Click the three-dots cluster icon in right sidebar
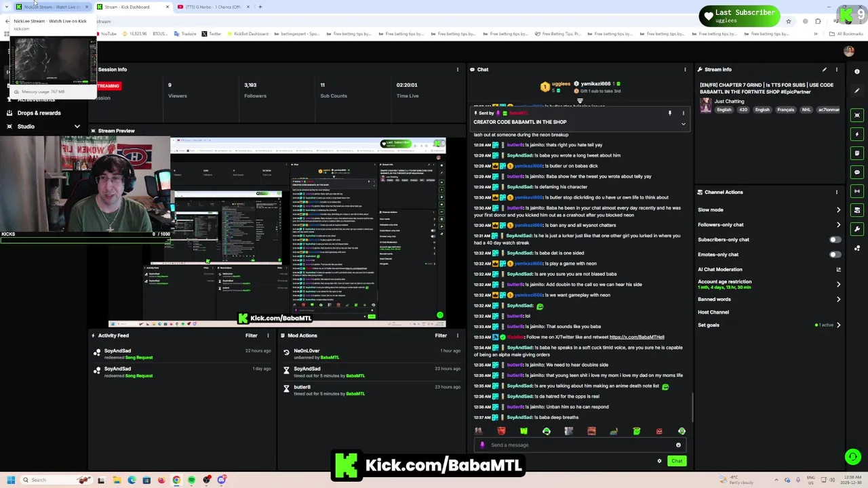 point(857,248)
